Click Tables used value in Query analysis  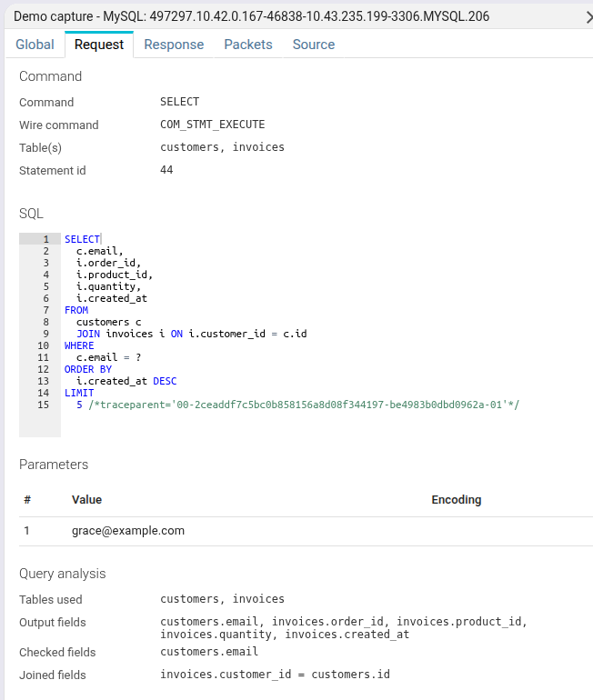222,599
